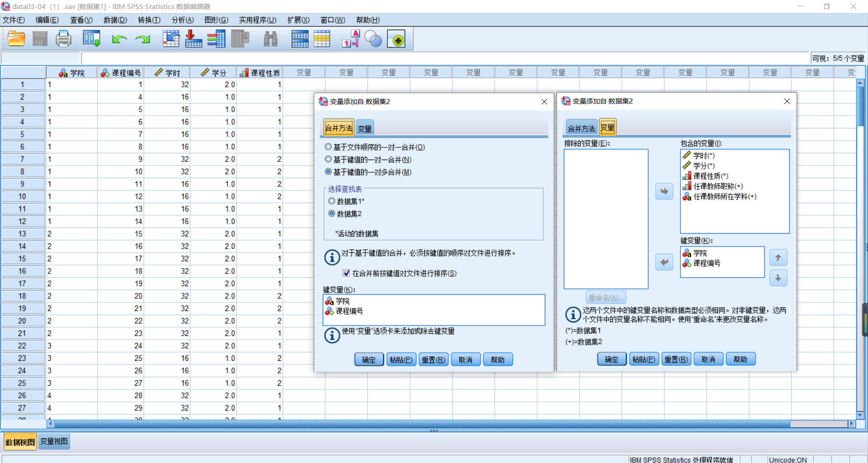The height and width of the screenshot is (463, 868).
Task: Click the green plus toolbar icon
Action: [x=396, y=39]
